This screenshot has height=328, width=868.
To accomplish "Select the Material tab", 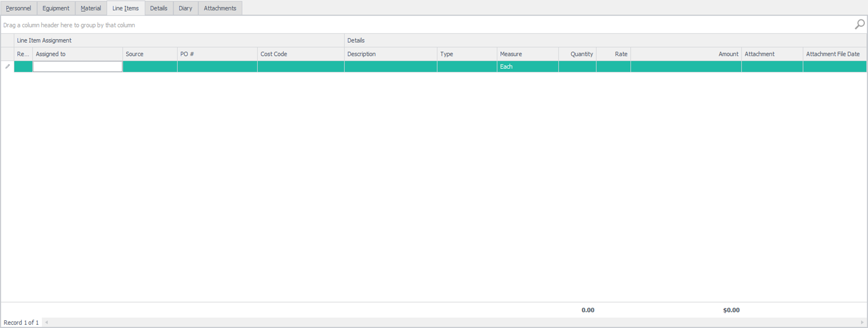I will tap(91, 8).
